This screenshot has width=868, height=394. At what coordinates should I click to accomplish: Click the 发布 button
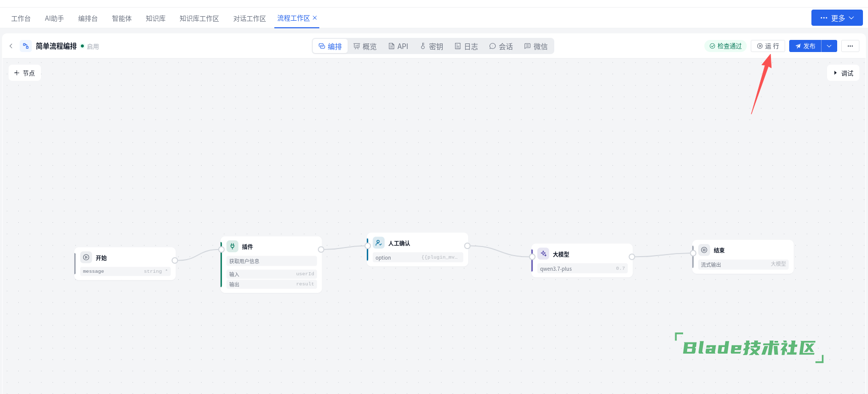pos(805,46)
